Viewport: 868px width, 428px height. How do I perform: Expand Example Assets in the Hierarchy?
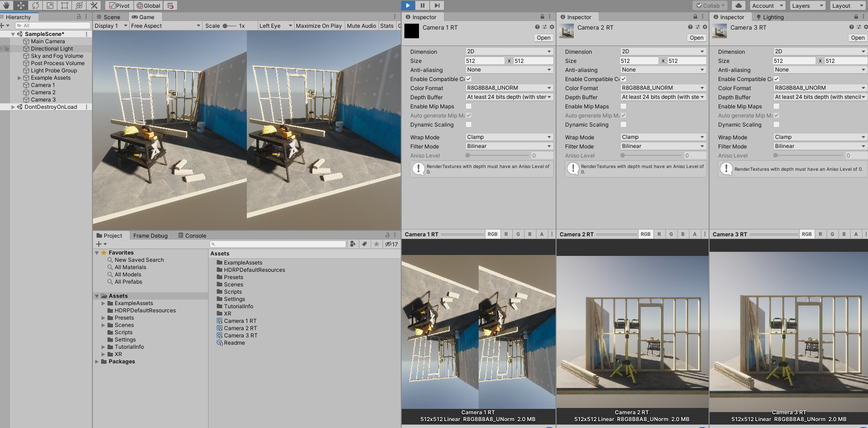tap(20, 77)
